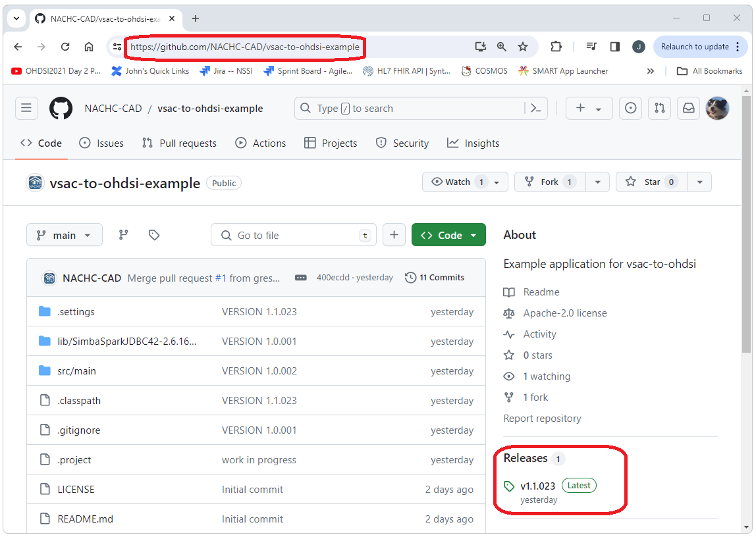Screen dimensions: 756x537
Task: Open the GitHub hamburger navigation menu
Action: pos(26,108)
